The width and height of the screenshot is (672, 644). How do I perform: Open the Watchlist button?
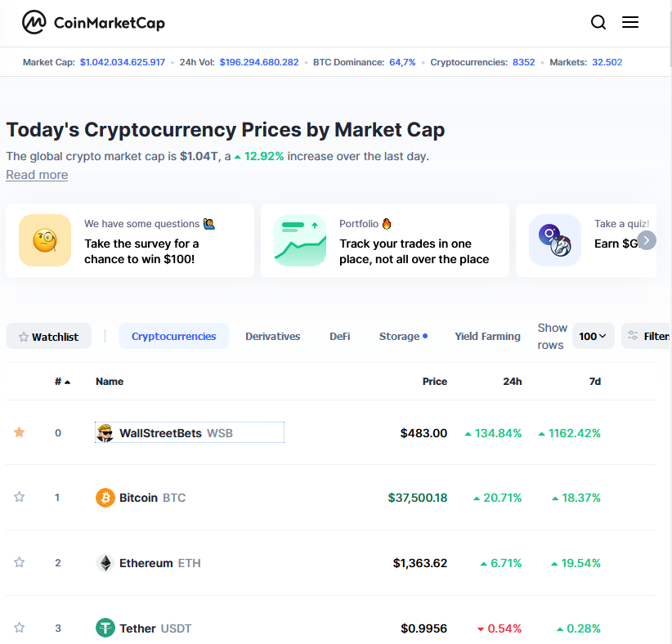tap(48, 337)
